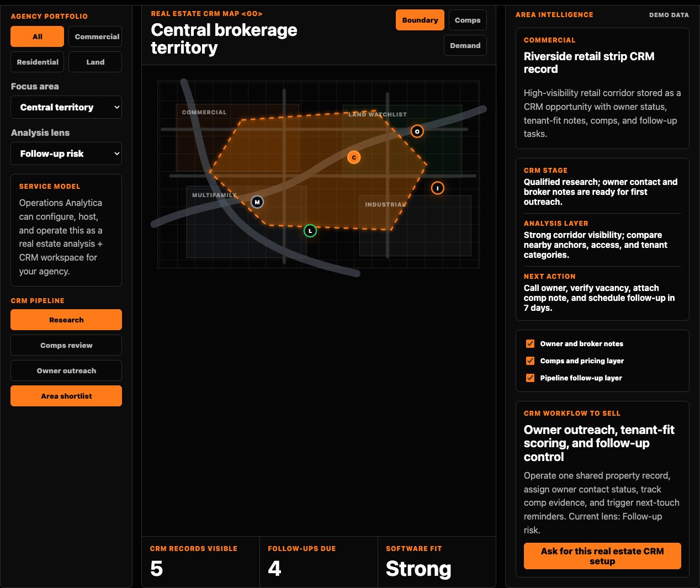Image resolution: width=700 pixels, height=588 pixels.
Task: Select the Residential portfolio filter
Action: click(x=37, y=62)
